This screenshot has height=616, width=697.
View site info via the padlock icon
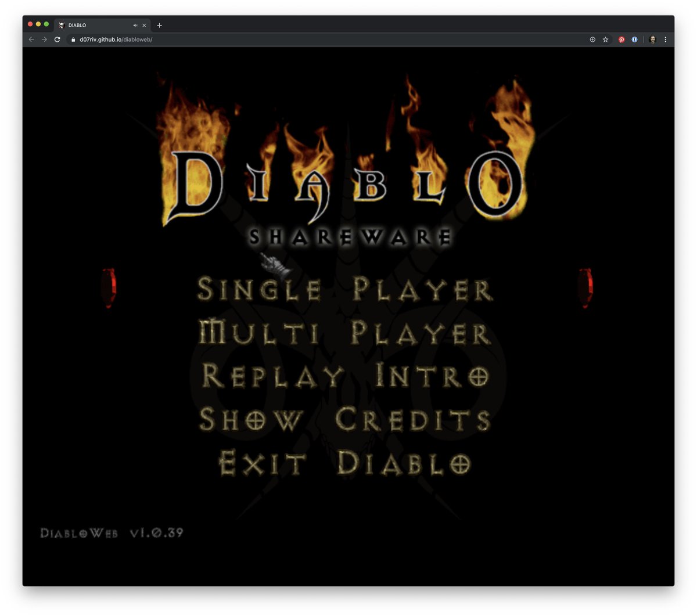click(73, 39)
